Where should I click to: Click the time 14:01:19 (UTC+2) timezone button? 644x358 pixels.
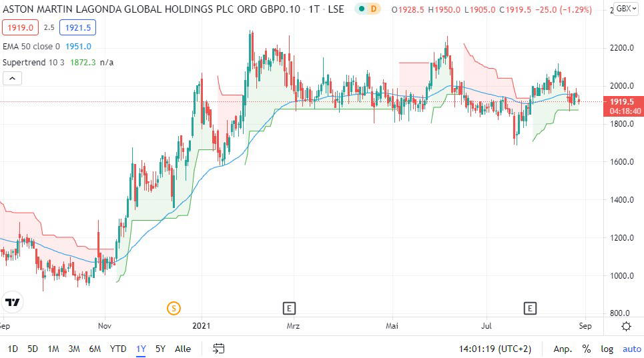point(495,349)
